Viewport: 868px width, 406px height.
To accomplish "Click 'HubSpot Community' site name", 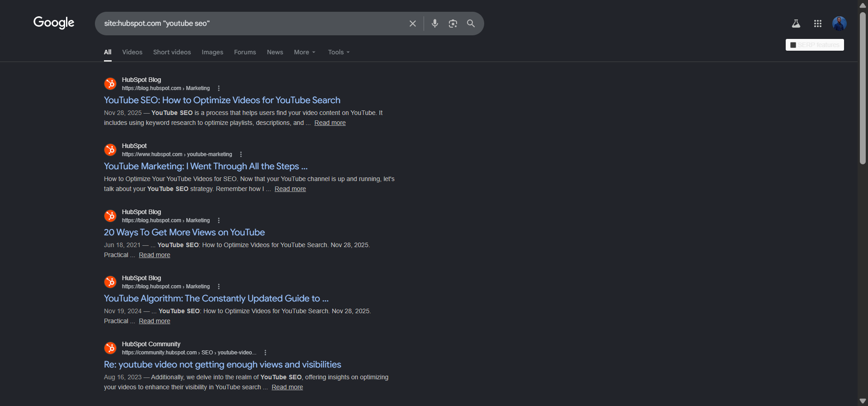I will pyautogui.click(x=151, y=344).
